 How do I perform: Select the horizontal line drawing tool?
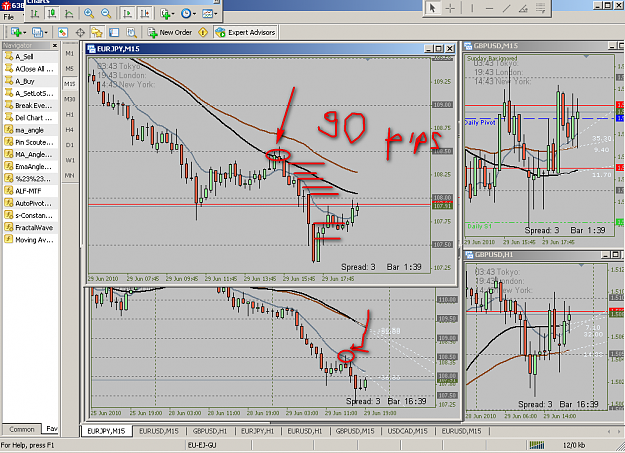tap(489, 8)
